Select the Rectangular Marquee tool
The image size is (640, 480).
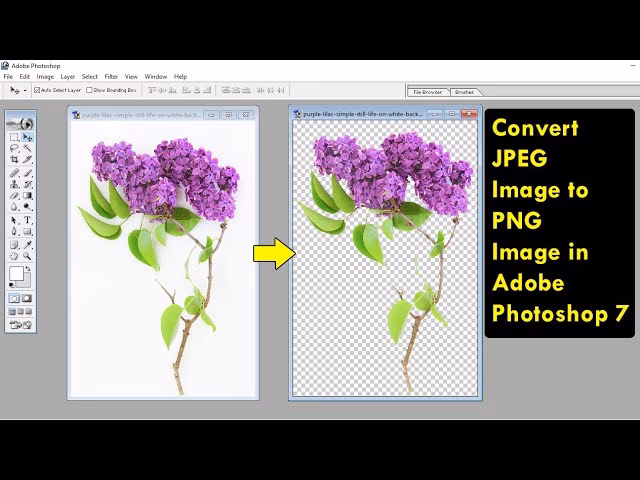(x=14, y=137)
